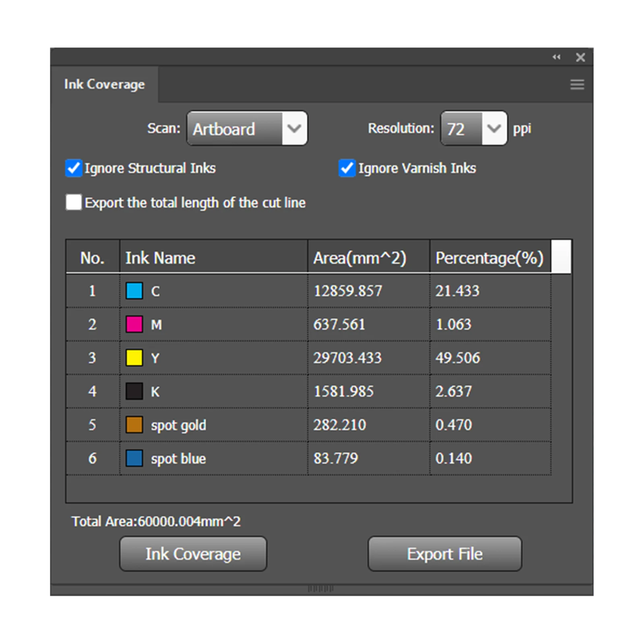Select the ink name Y
This screenshot has height=644, width=644.
point(155,358)
